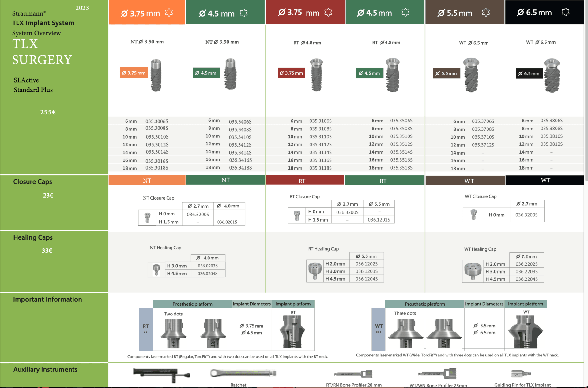
Task: Click the star icon in the brown 5.5 mm header
Action: click(x=486, y=13)
